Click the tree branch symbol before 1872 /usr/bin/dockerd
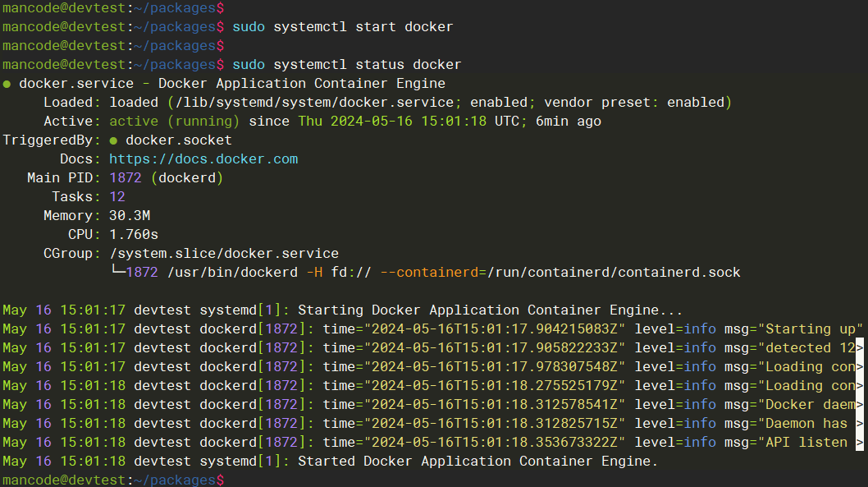868x487 pixels. click(116, 272)
